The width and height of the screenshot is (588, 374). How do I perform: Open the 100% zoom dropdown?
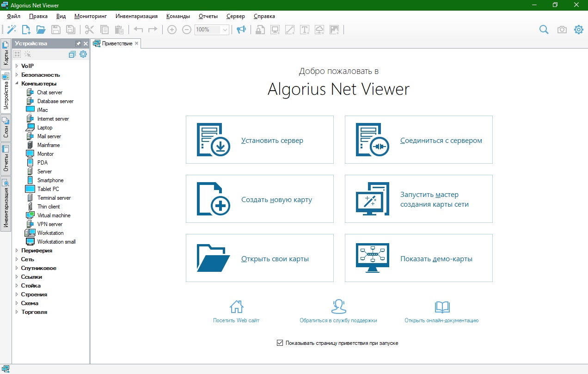(x=225, y=30)
